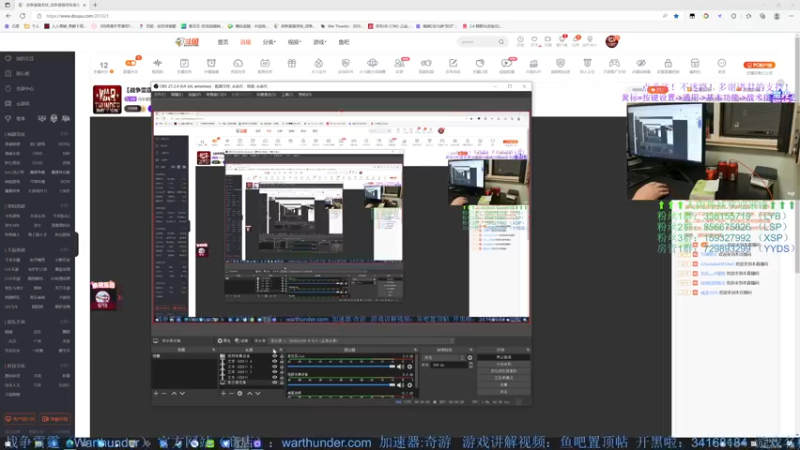Open the webcam video thumbnail overlay
This screenshot has height=450, width=800.
713,151
